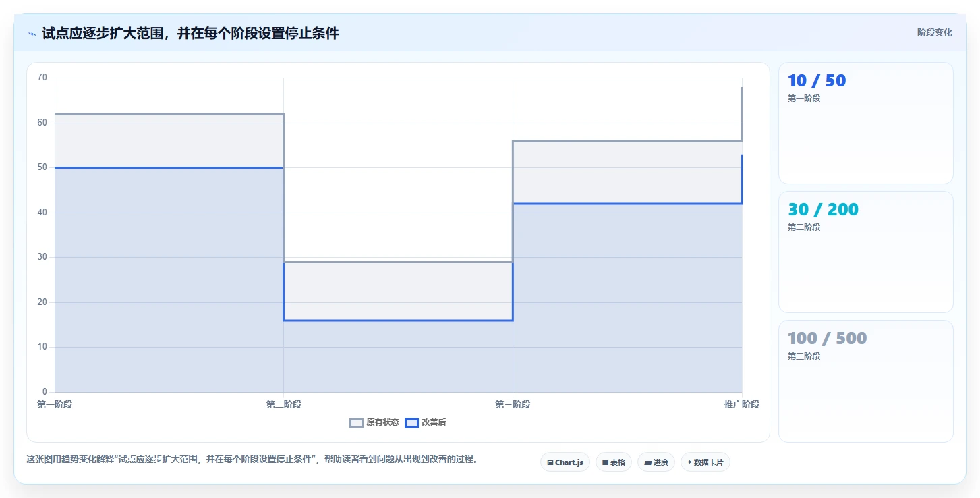Click the y-axis value 40

point(42,213)
